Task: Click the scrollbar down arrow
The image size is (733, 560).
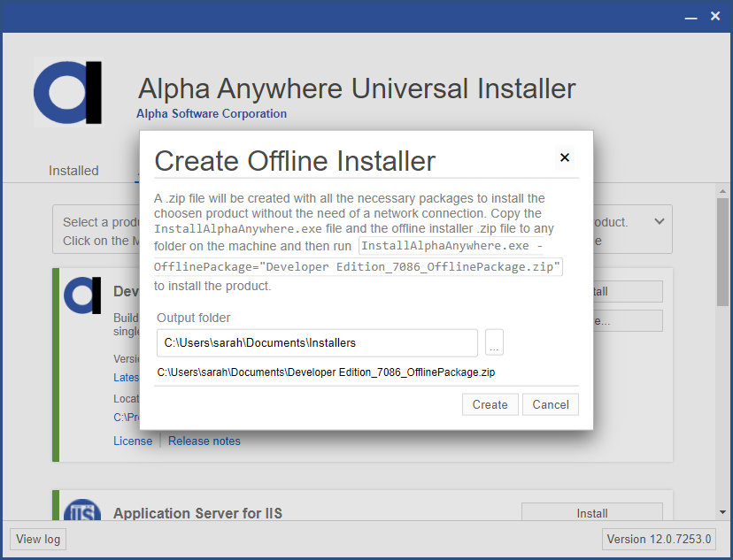Action: tap(722, 512)
